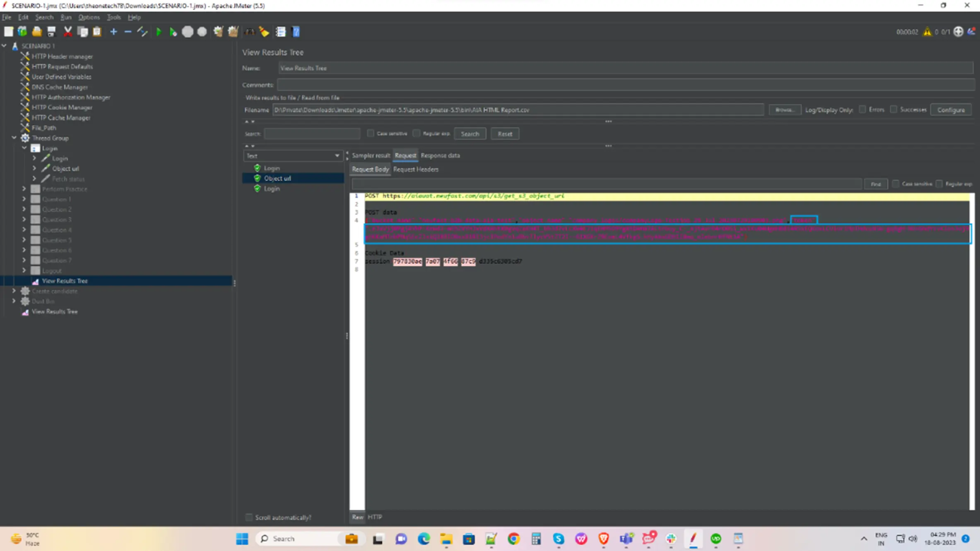Screen dimensions: 980x551
Task: Enable the Errors checkbox for log display
Action: coord(862,109)
